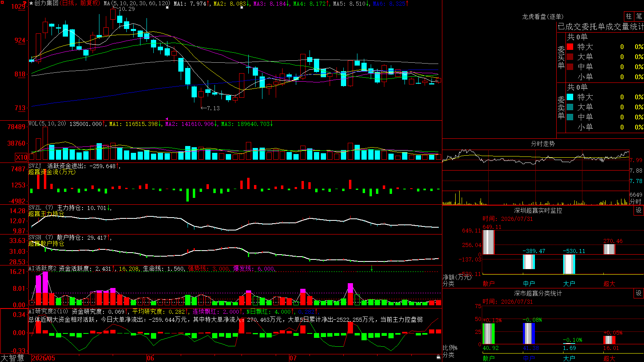Viewport: 644px width, 362px height.
Task: Click the X10 multiplier box in the volume panel
Action: coord(21,157)
